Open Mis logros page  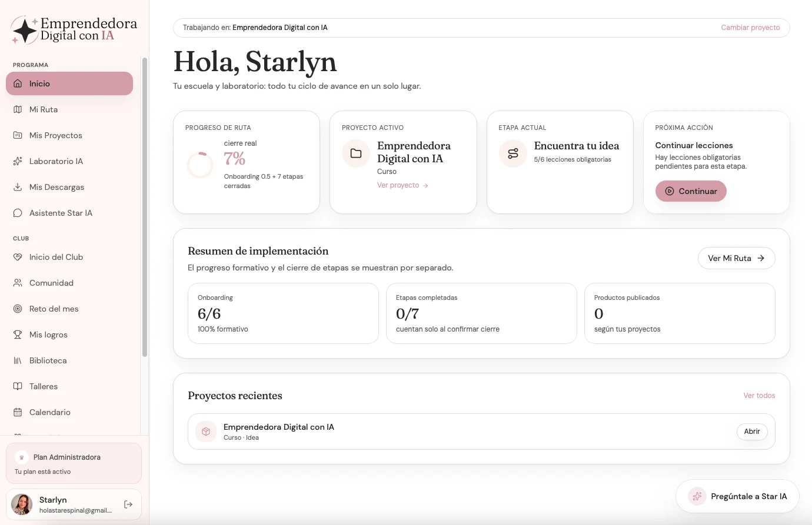69,335
